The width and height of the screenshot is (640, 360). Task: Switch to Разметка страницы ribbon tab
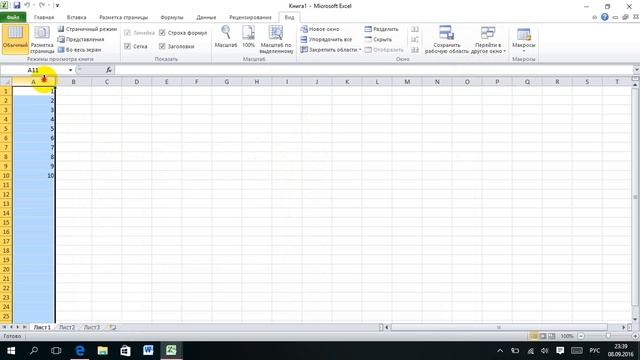point(124,17)
